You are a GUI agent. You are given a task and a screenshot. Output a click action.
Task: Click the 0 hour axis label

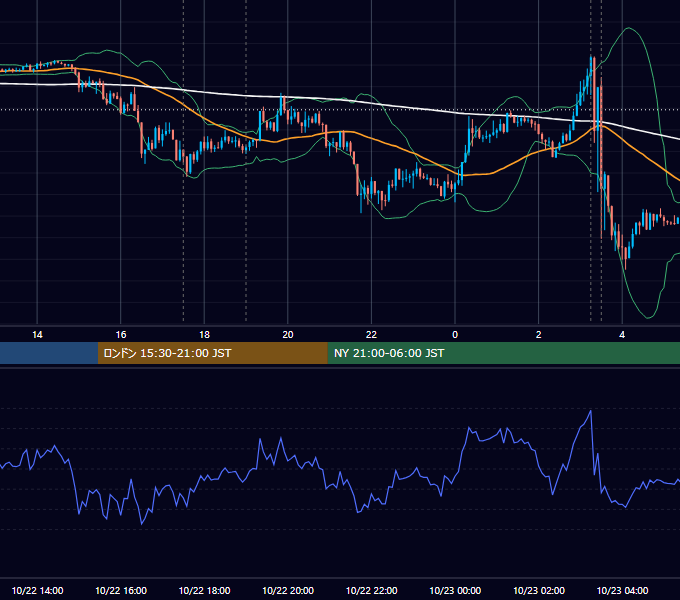455,335
